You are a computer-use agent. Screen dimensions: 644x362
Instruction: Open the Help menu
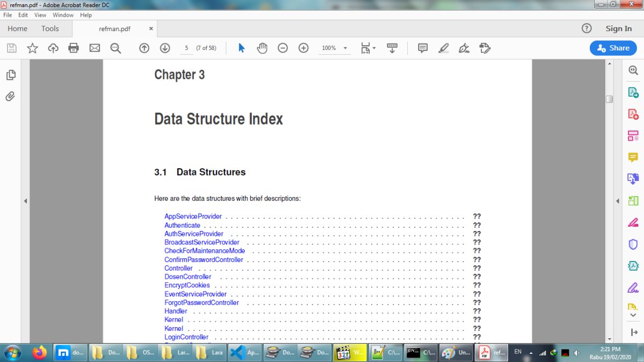86,15
